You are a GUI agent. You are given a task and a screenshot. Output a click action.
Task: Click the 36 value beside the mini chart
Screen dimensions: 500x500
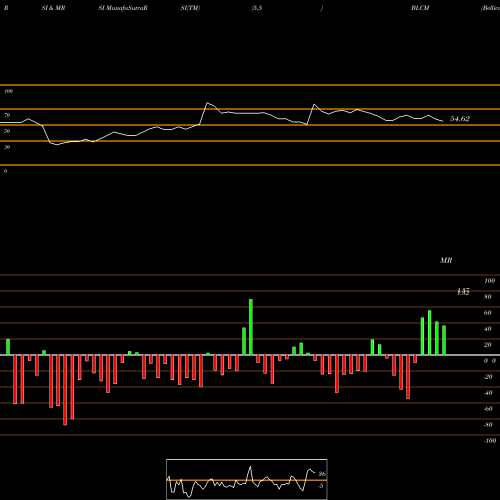pyautogui.click(x=322, y=474)
